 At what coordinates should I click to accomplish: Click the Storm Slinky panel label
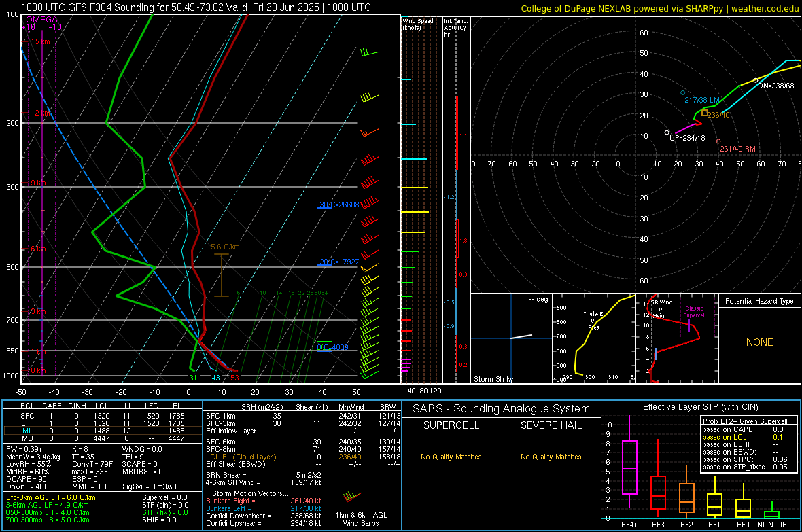tap(493, 379)
